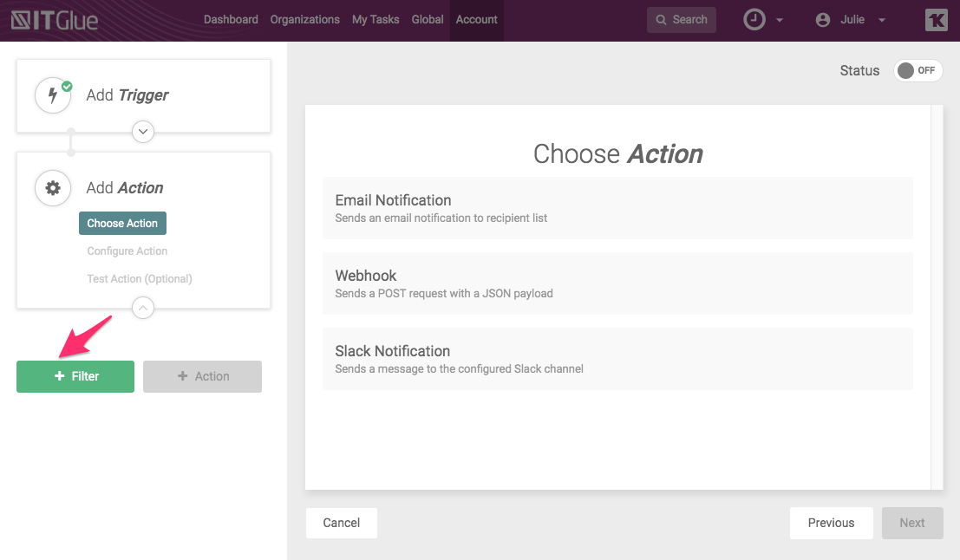
Task: Click the user avatar icon next to Julie
Action: [x=823, y=20]
